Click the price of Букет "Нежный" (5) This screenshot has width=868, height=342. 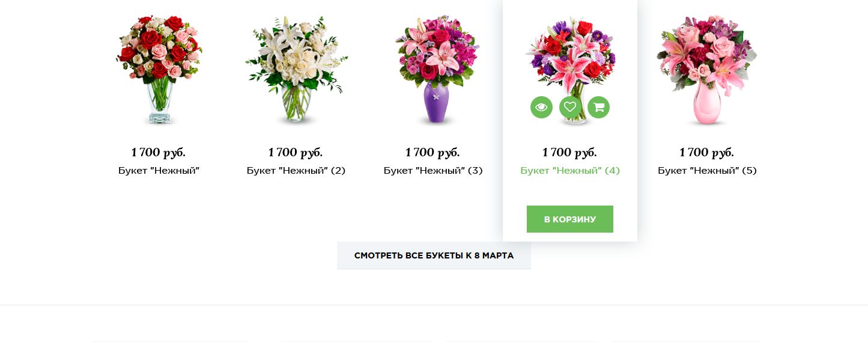click(x=706, y=152)
